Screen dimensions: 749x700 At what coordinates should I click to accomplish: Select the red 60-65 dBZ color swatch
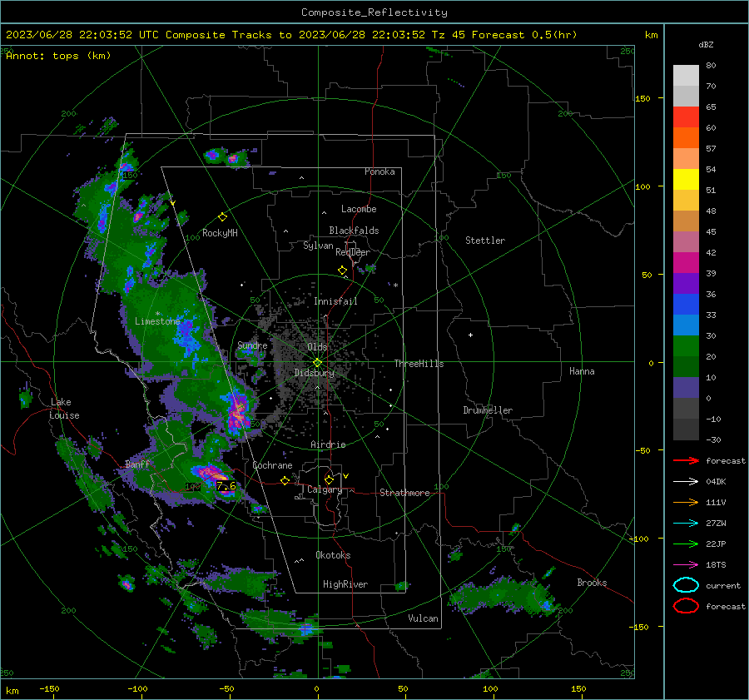686,117
